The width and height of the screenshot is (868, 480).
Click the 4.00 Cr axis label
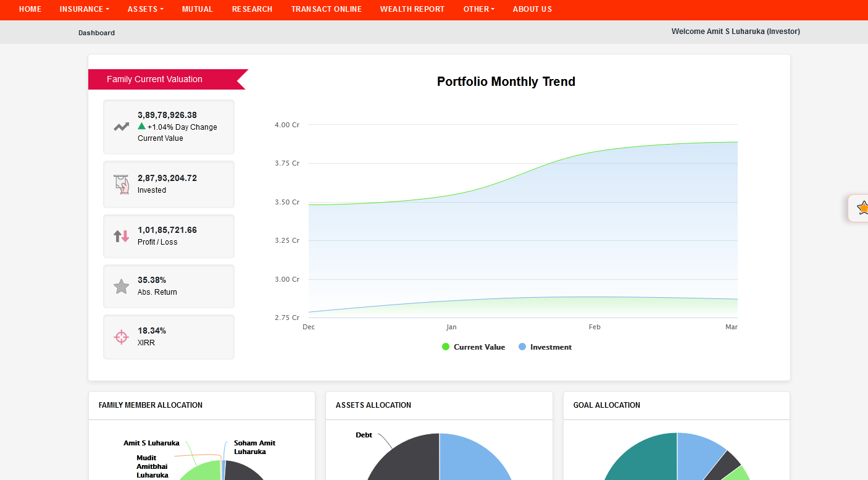pyautogui.click(x=287, y=125)
